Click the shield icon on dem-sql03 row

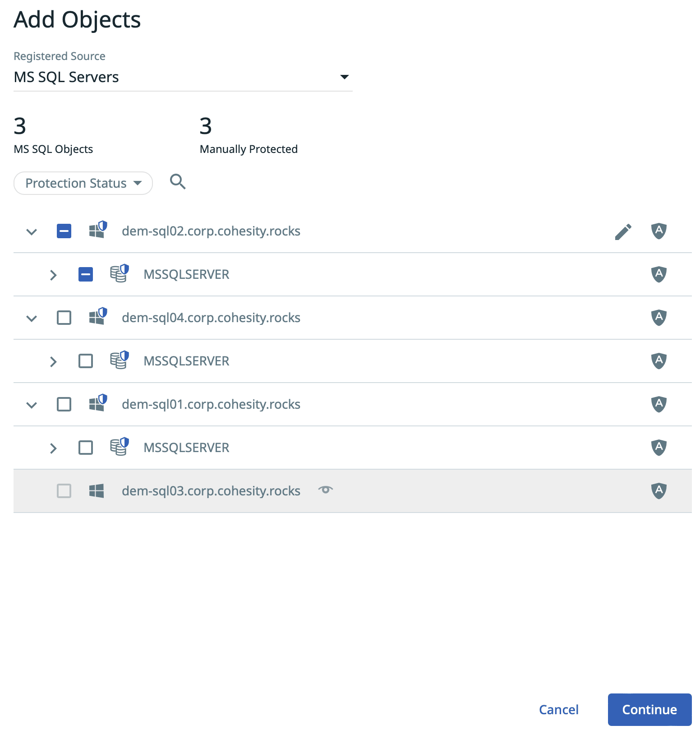pos(659,491)
